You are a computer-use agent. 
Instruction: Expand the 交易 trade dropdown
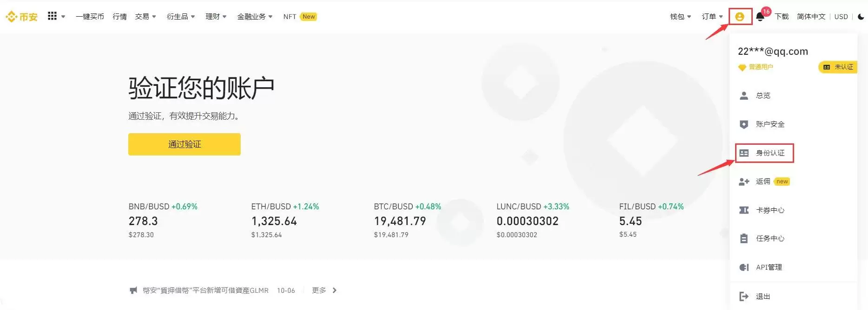145,17
